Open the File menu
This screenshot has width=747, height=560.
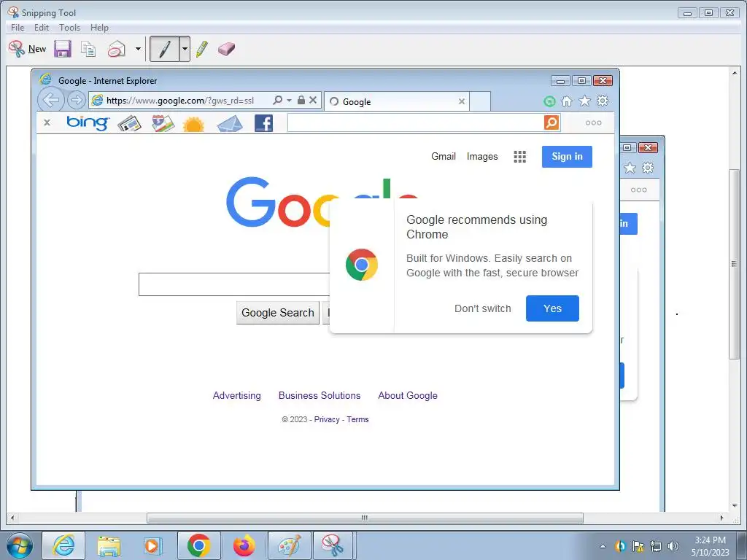coord(18,28)
